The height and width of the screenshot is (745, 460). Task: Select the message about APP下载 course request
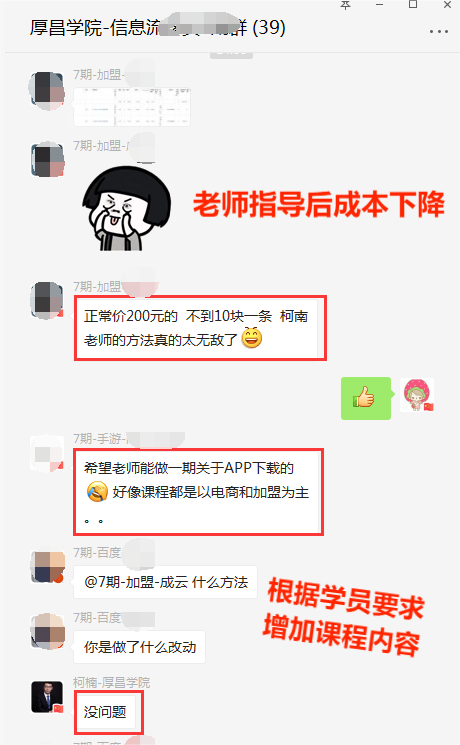[196, 492]
